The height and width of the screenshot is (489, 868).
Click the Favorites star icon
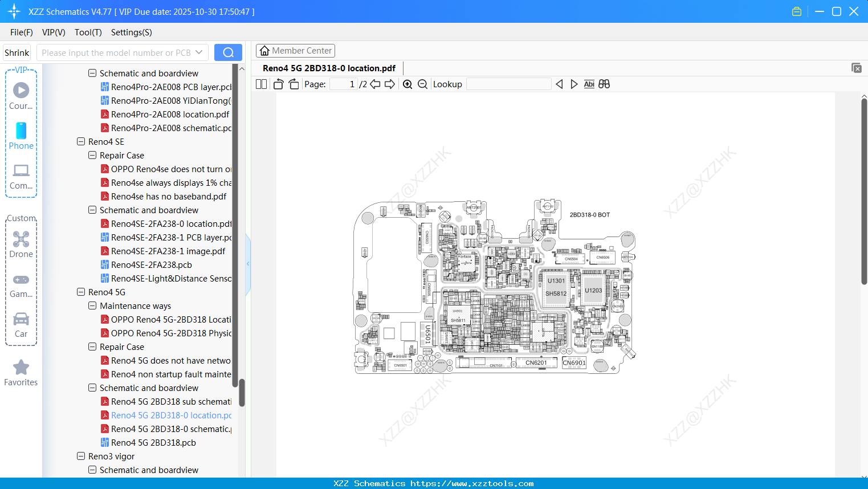pyautogui.click(x=21, y=367)
